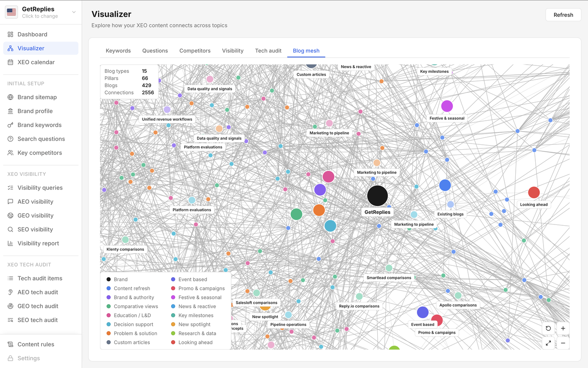Switch to the Keywords tab

click(x=118, y=51)
